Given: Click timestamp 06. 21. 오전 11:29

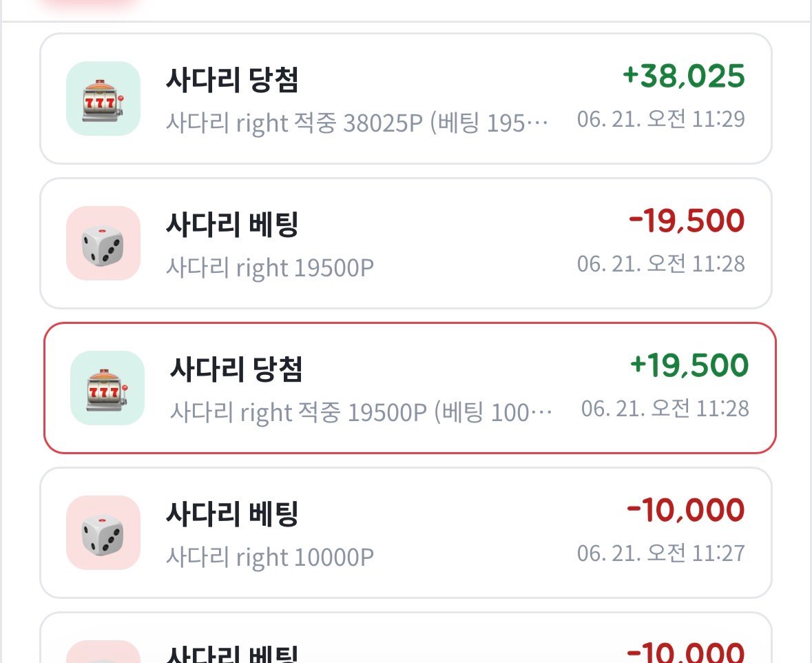Looking at the screenshot, I should point(661,119).
